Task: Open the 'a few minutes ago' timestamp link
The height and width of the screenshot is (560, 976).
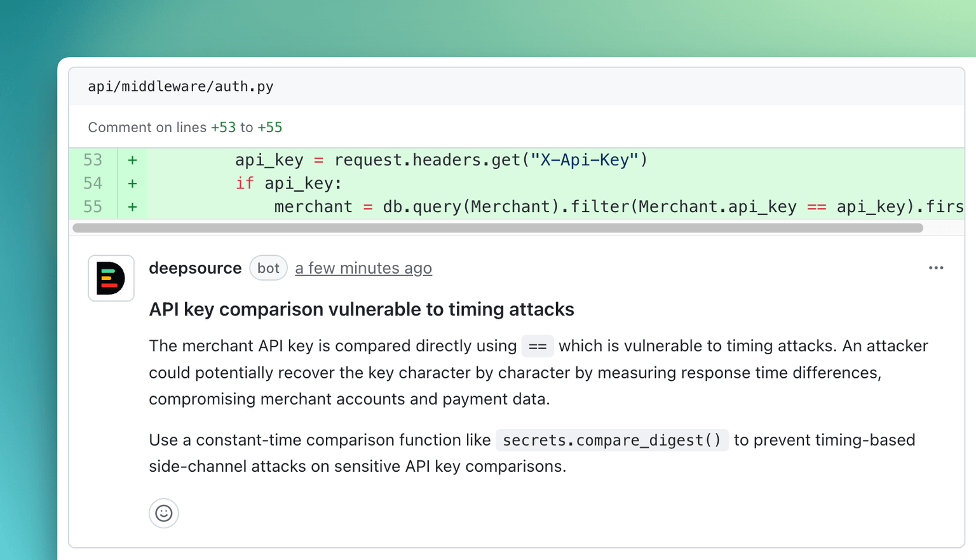Action: [363, 268]
